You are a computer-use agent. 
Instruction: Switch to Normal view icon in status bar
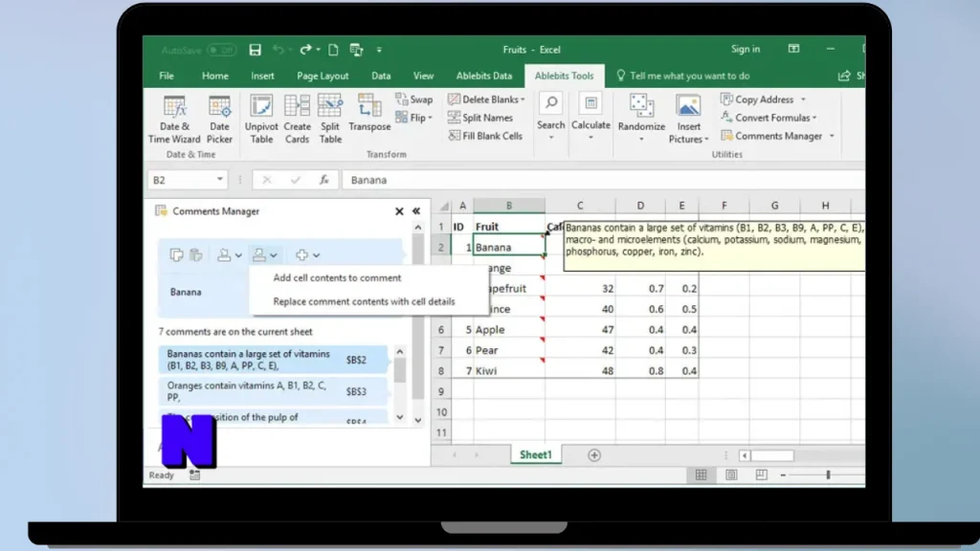click(x=701, y=475)
